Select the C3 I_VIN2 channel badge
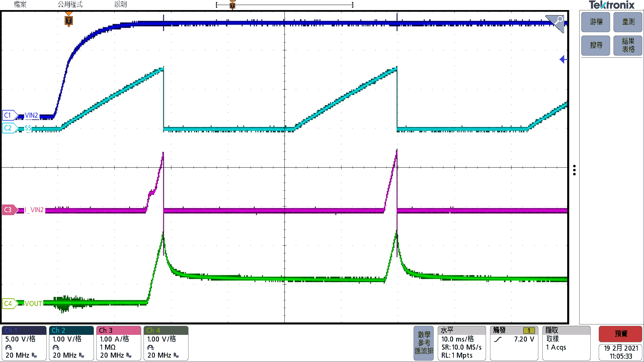The width and height of the screenshot is (644, 362). (9, 210)
